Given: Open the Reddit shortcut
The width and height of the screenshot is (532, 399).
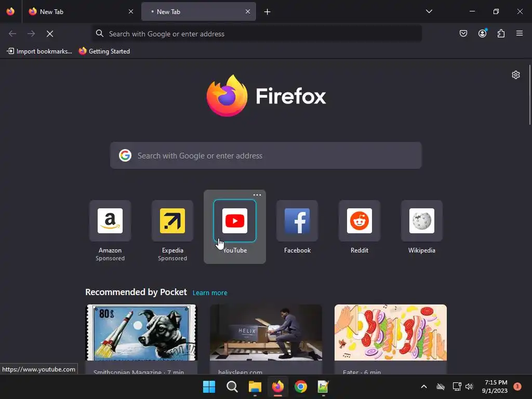Looking at the screenshot, I should (360, 227).
